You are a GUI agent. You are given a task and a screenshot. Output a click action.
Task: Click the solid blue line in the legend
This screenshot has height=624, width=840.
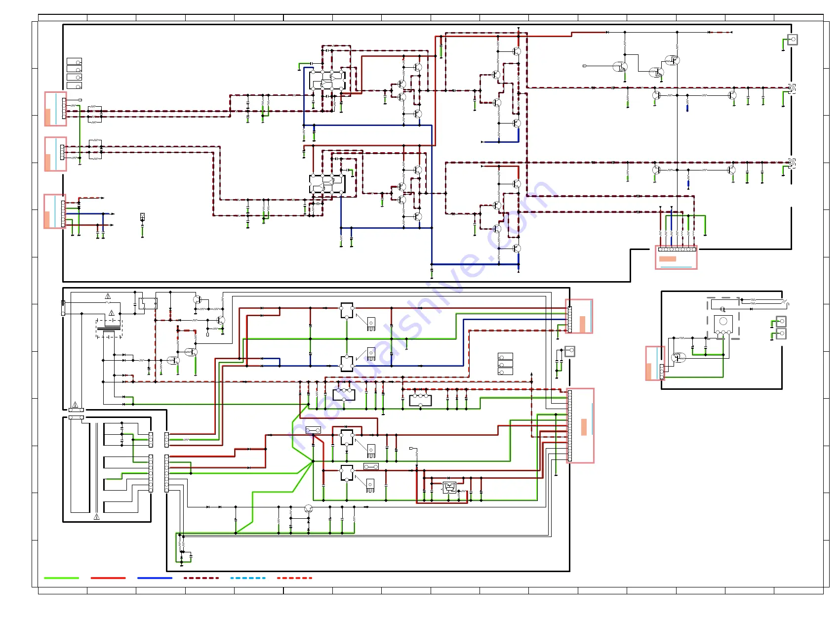point(155,578)
